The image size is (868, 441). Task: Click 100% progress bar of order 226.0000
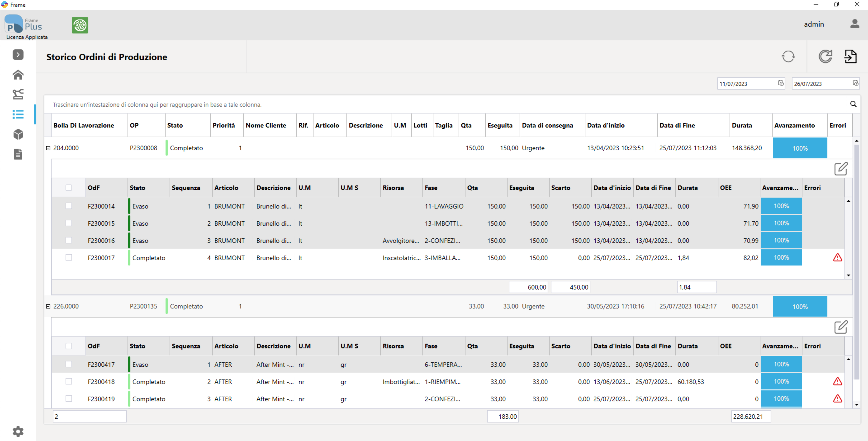(800, 307)
